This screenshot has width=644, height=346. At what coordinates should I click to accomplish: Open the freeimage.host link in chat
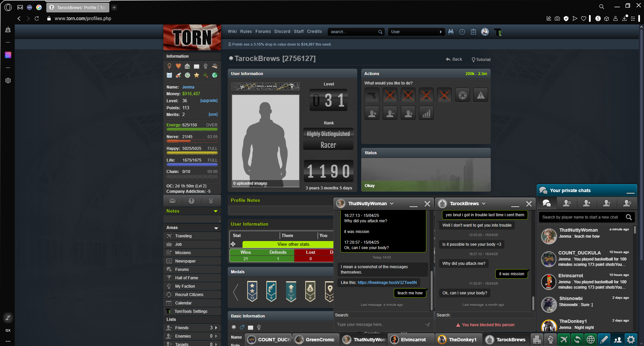click(x=387, y=283)
